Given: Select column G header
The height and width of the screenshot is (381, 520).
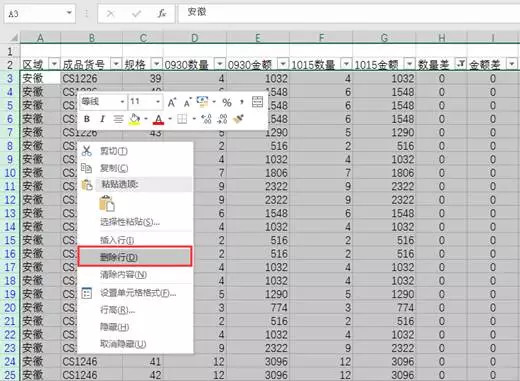Looking at the screenshot, I should [384, 38].
